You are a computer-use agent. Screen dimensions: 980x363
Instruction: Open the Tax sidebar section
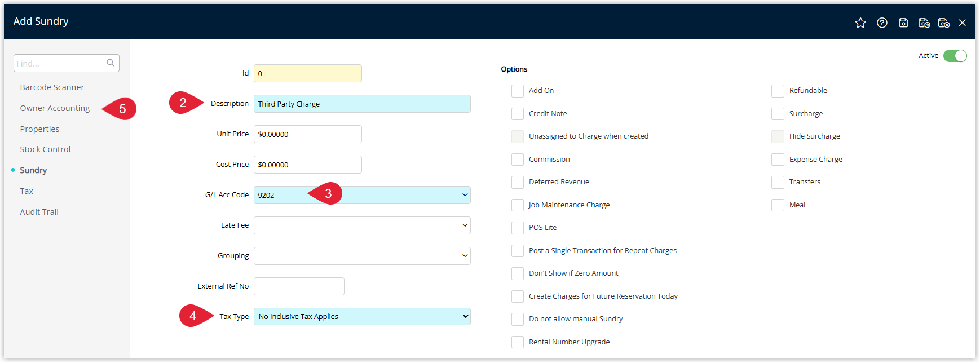[27, 191]
